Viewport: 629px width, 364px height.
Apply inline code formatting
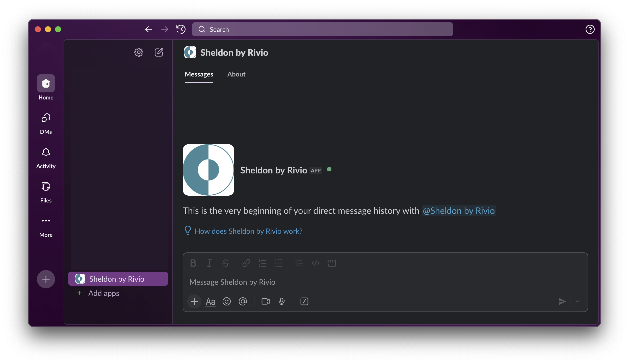pyautogui.click(x=316, y=263)
